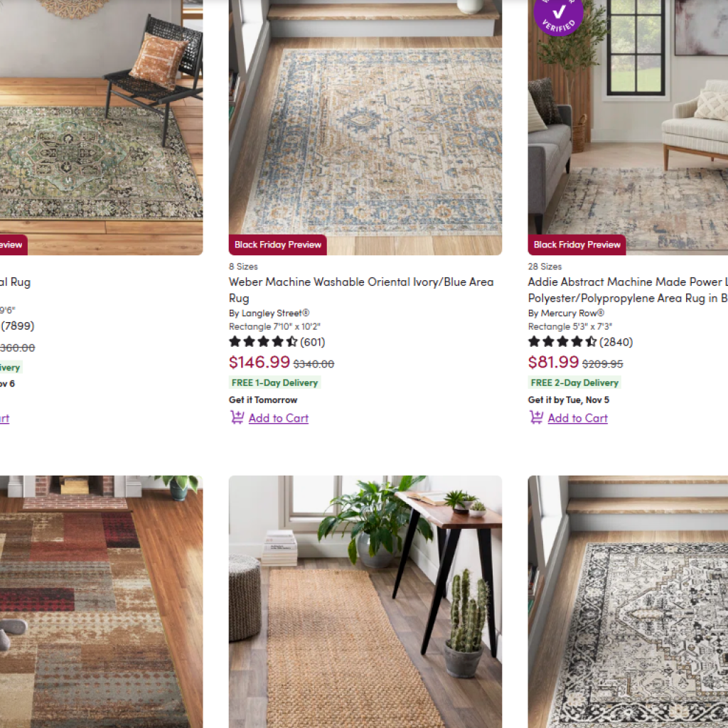Click Black Friday Preview badge on Addie rug
This screenshot has height=728, width=728.
[577, 245]
